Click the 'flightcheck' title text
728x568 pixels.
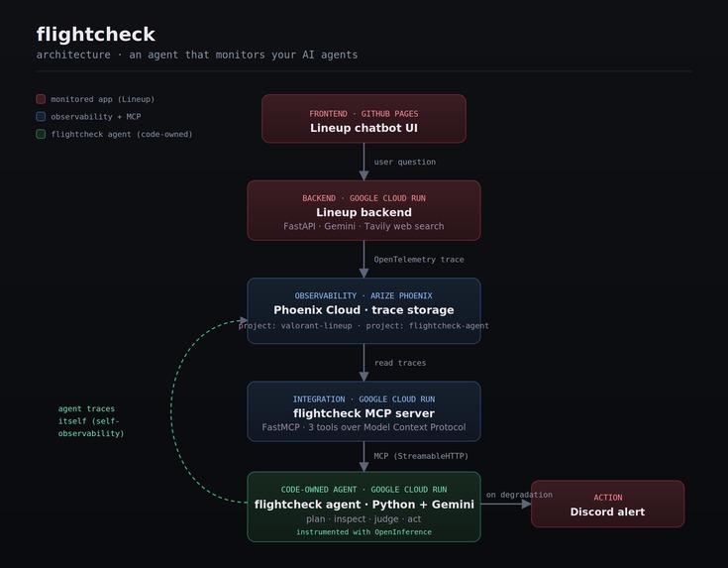[x=96, y=35]
